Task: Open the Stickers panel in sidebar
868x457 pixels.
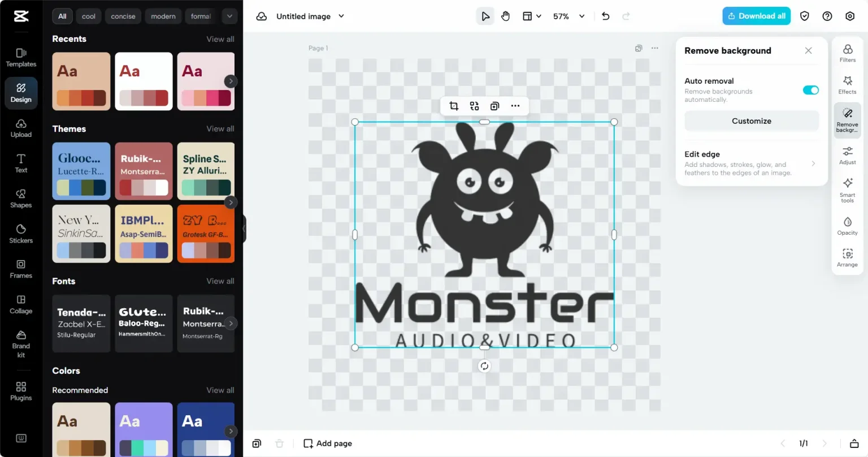Action: click(x=21, y=234)
